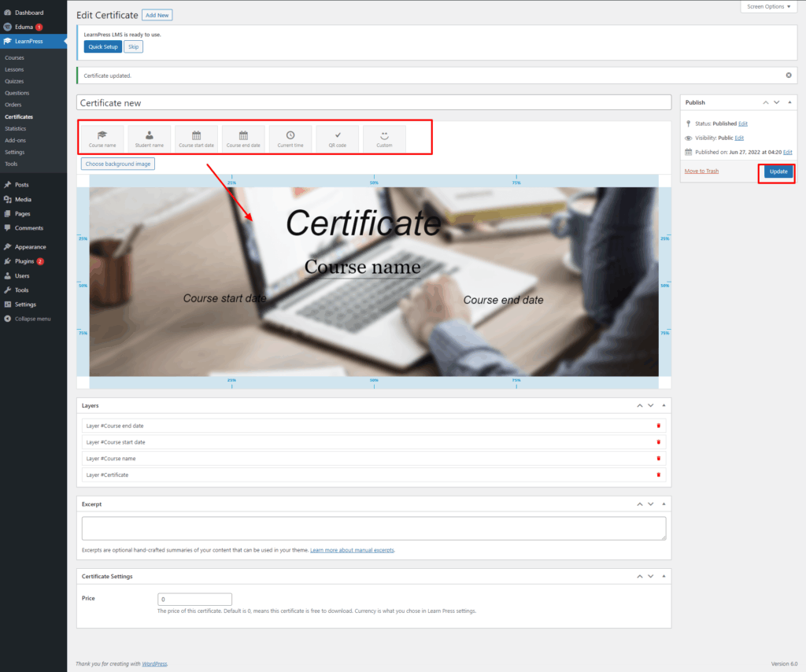Image resolution: width=806 pixels, height=672 pixels.
Task: Go to LearnPress Courses submenu
Action: pyautogui.click(x=14, y=58)
